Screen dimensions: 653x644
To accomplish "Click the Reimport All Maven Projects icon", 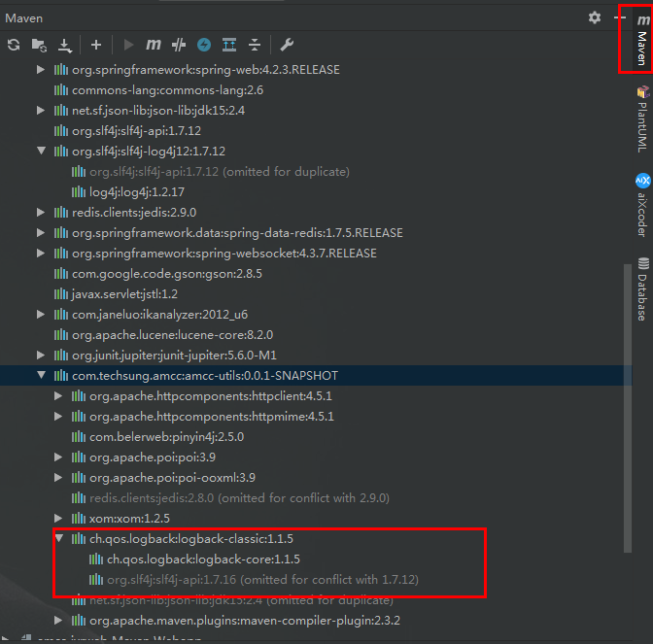I will click(x=14, y=45).
